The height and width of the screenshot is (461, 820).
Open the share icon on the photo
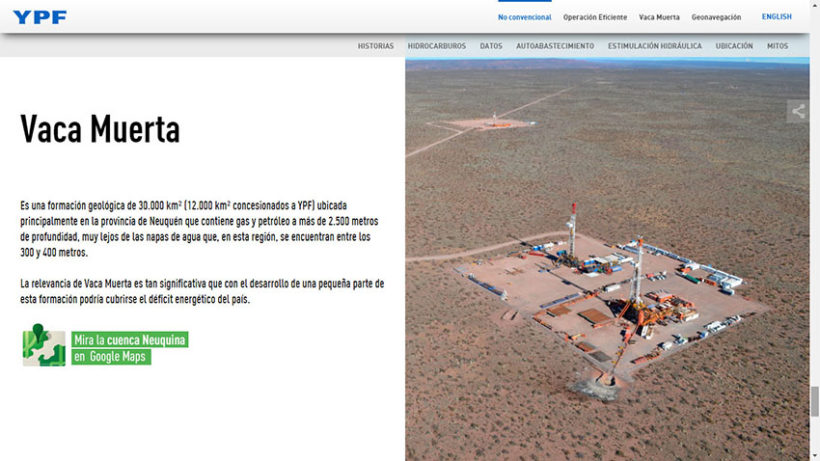tap(798, 112)
